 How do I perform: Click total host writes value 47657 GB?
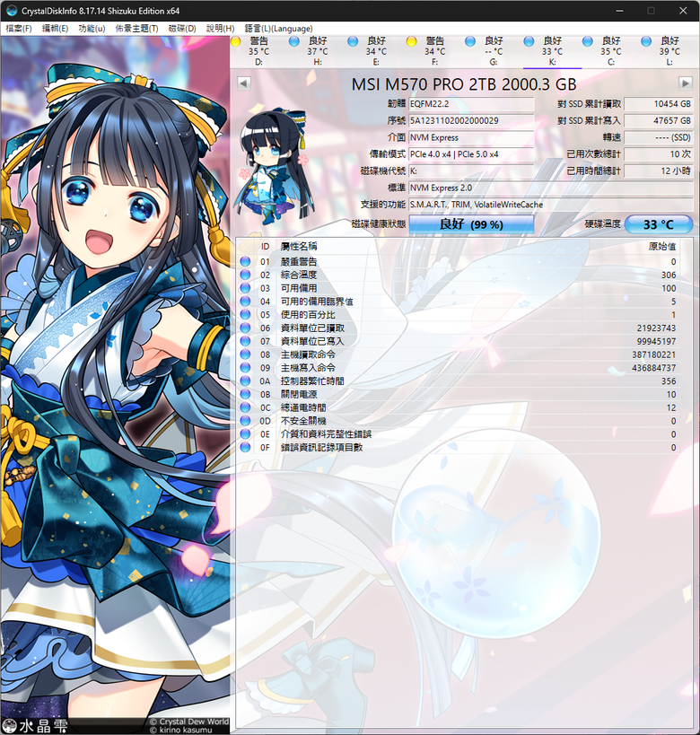click(x=659, y=121)
